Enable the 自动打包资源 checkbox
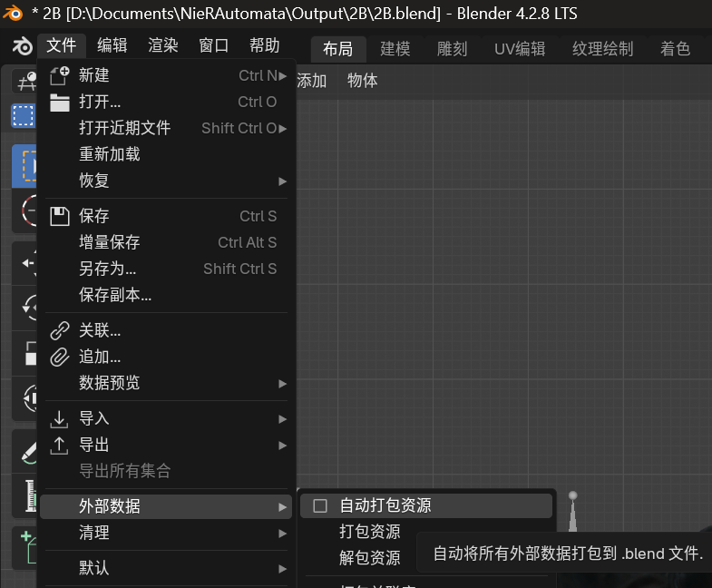 coord(320,505)
